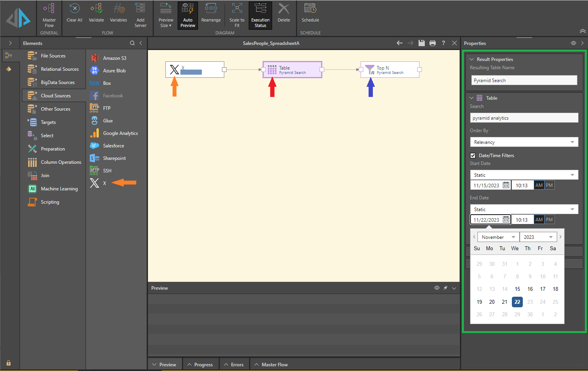Collapse the Result Properties section
This screenshot has height=371, width=588.
pos(472,59)
